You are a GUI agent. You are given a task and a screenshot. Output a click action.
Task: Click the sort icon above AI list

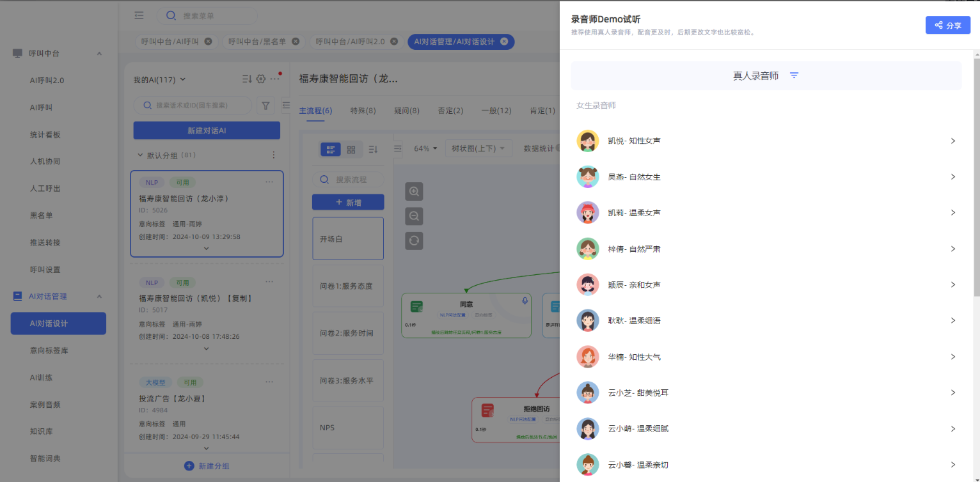point(247,79)
